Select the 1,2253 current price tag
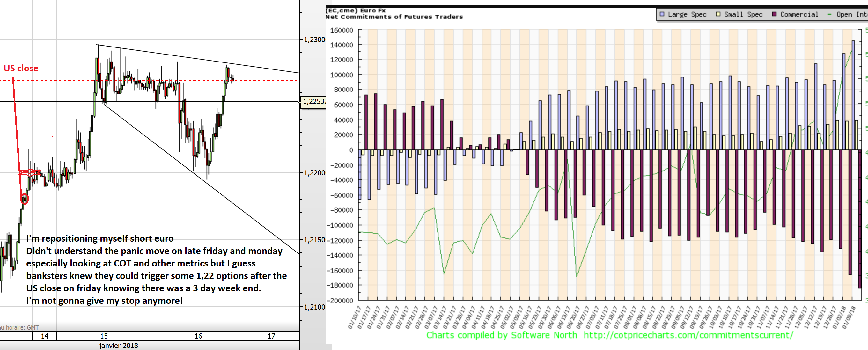The height and width of the screenshot is (350, 868). click(x=313, y=101)
